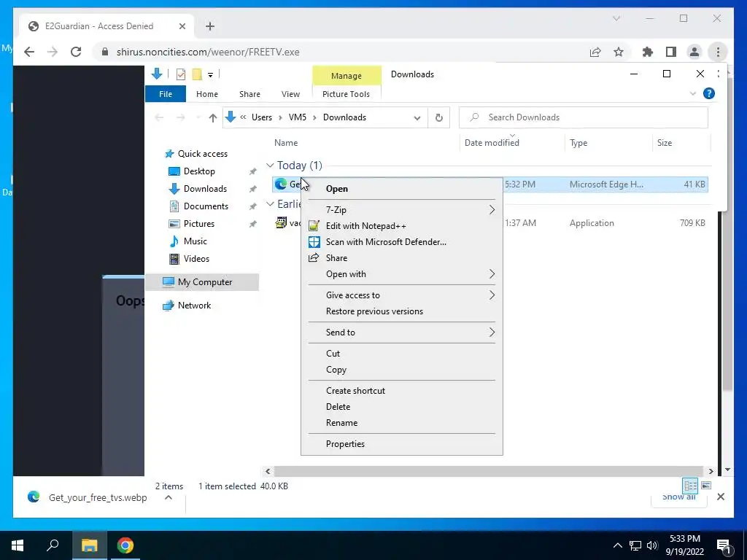This screenshot has height=560, width=747.
Task: Switch to the details view layout icon
Action: click(690, 485)
